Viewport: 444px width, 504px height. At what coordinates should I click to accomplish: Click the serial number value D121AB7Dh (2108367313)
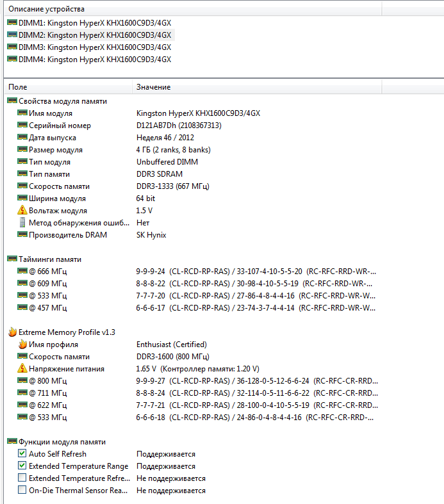pos(179,126)
